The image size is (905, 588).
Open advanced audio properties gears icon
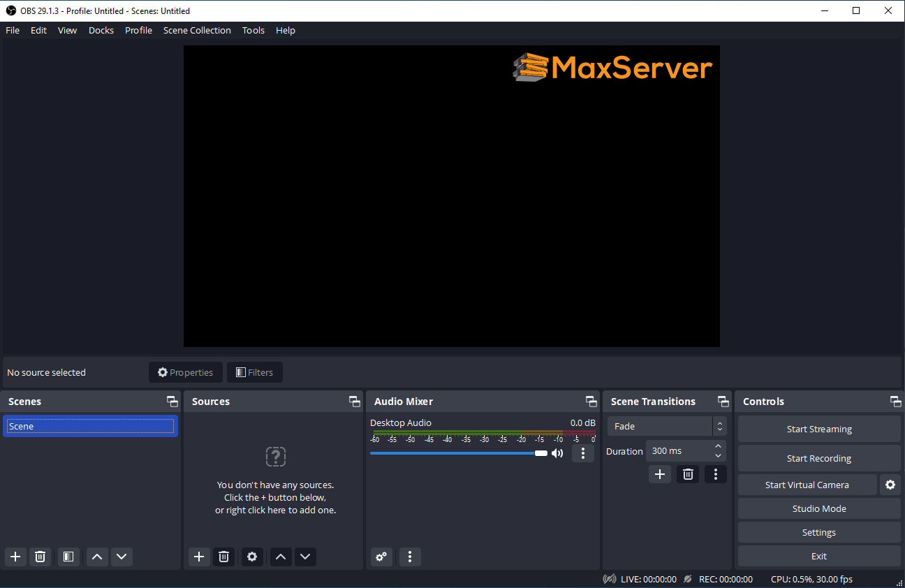381,557
